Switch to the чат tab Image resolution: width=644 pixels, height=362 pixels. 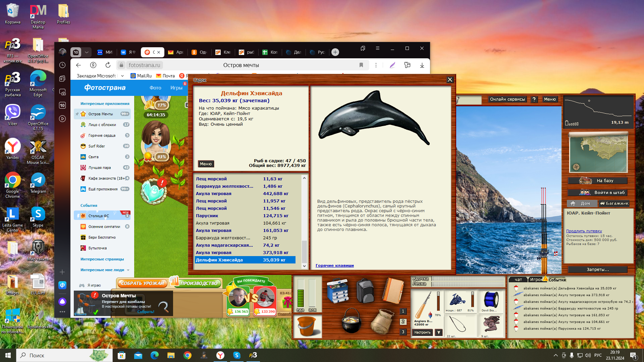[518, 280]
